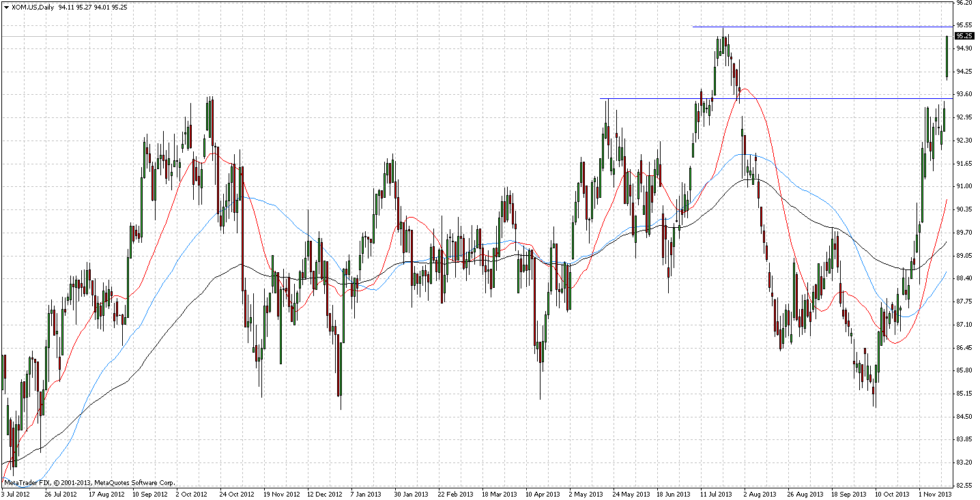Select the upper blue horizontal line near 95.55
The width and height of the screenshot is (980, 500).
pyautogui.click(x=819, y=27)
